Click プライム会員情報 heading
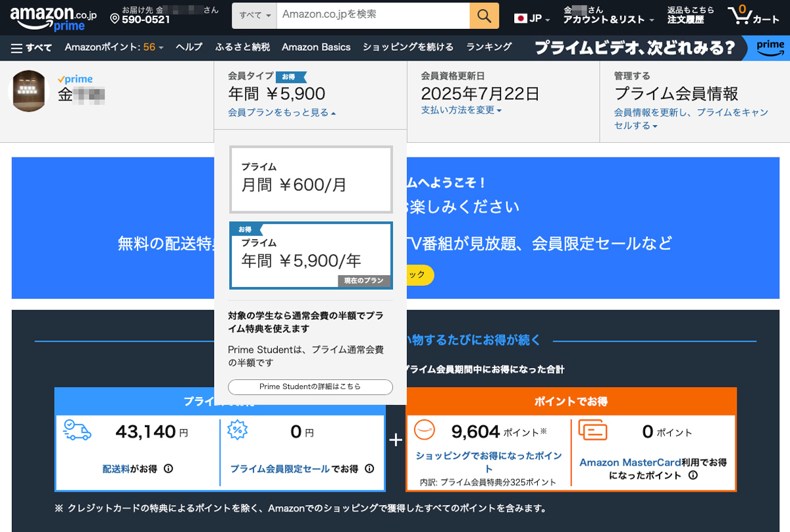 (x=676, y=93)
